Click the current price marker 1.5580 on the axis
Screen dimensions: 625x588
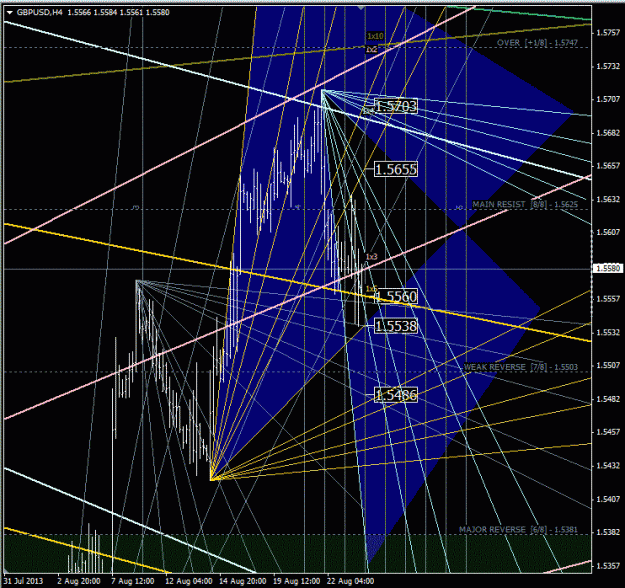click(x=607, y=268)
